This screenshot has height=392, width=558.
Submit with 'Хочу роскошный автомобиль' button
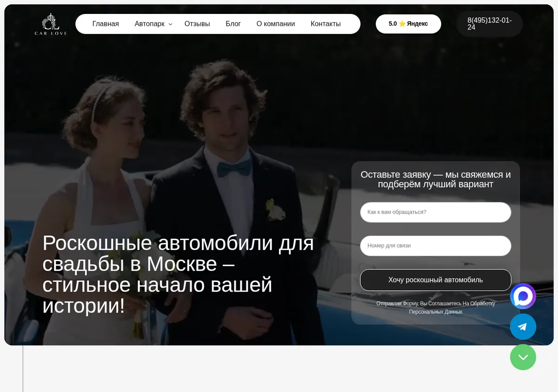436,280
